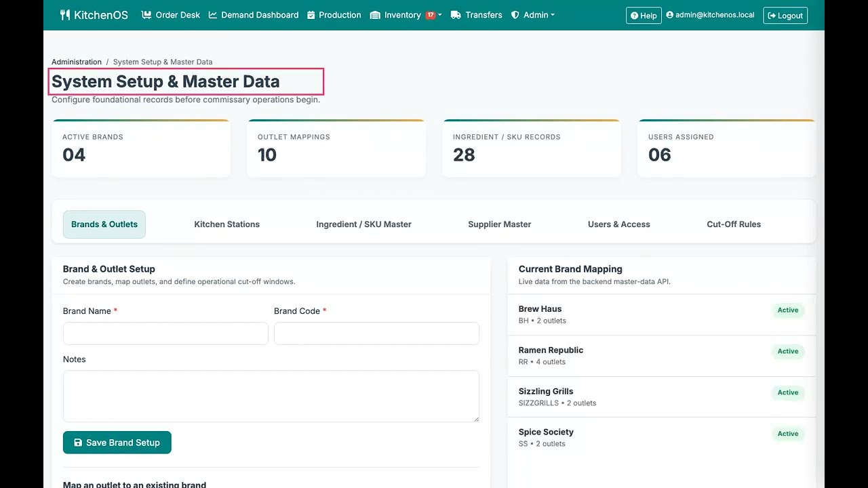Click the Ingredient / SKU Records 28 card
The height and width of the screenshot is (488, 868).
click(x=532, y=148)
